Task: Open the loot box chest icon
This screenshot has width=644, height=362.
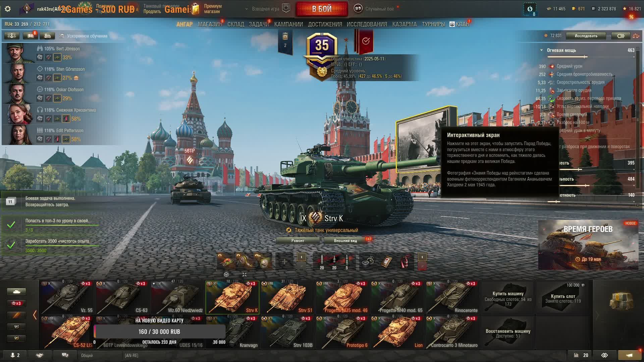Action: pos(621,300)
